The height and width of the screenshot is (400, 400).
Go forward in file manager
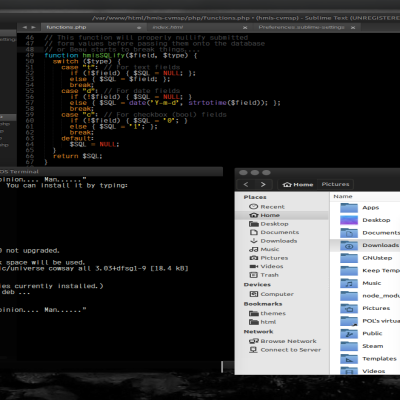(263, 184)
